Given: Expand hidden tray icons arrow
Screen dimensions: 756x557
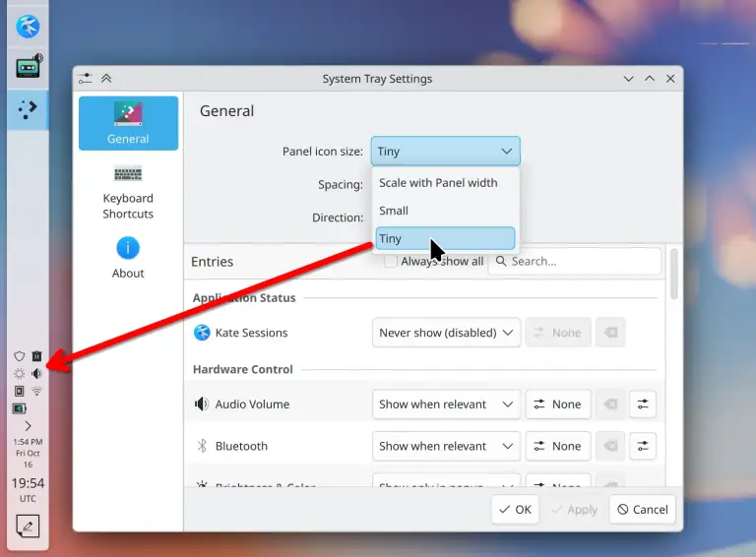Looking at the screenshot, I should click(x=28, y=426).
